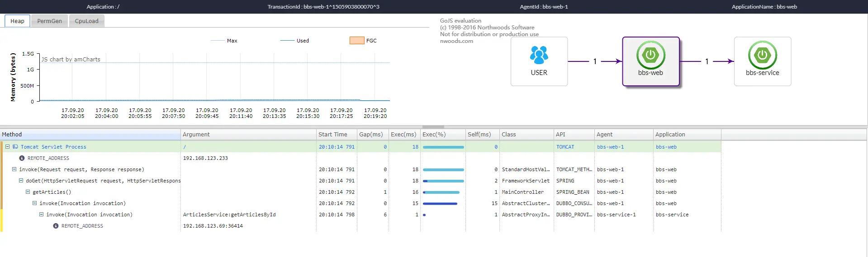Image resolution: width=868 pixels, height=257 pixels.
Task: Select the bbs-service node in diagram
Action: point(763,61)
